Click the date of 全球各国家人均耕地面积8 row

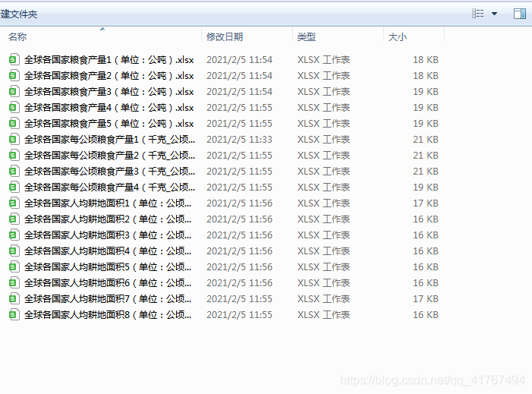(239, 315)
